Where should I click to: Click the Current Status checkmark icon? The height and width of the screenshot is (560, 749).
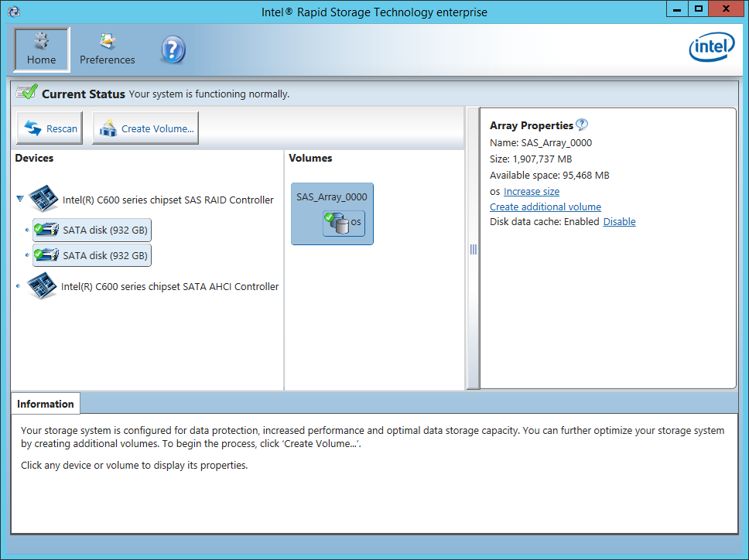[27, 92]
